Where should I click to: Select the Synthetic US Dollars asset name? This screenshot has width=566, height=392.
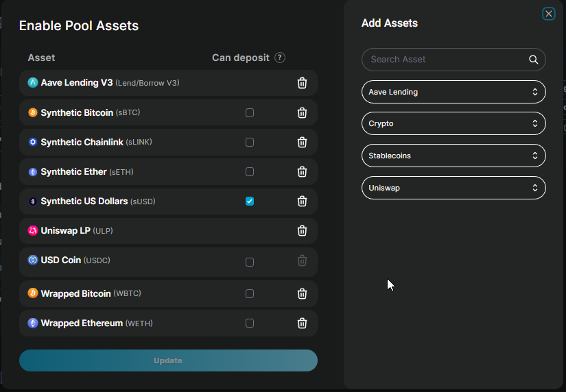pos(84,201)
